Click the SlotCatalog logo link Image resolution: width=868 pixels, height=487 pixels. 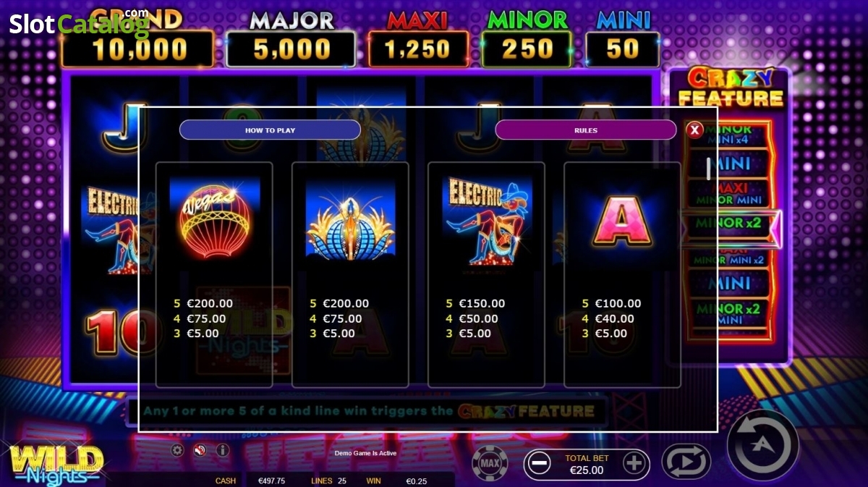coord(78,24)
